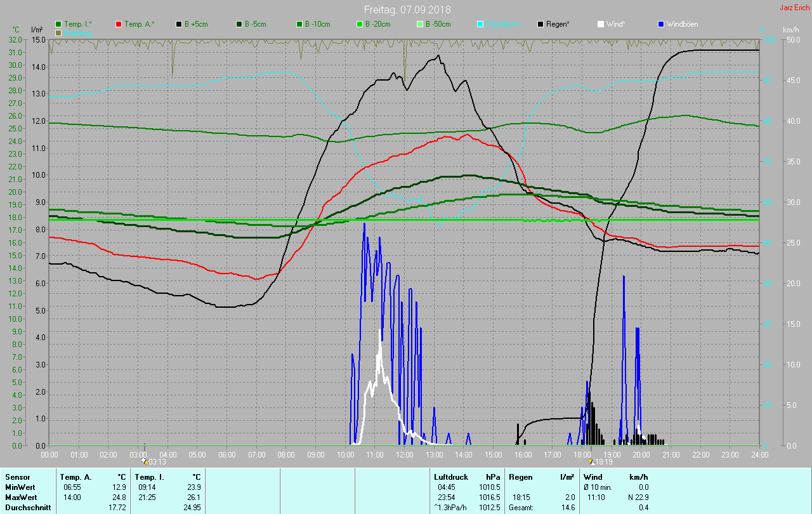Click the Jarz Erich link

tap(794, 8)
